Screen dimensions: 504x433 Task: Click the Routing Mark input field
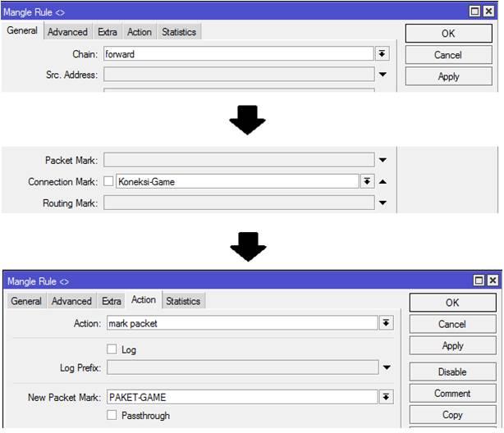click(239, 203)
